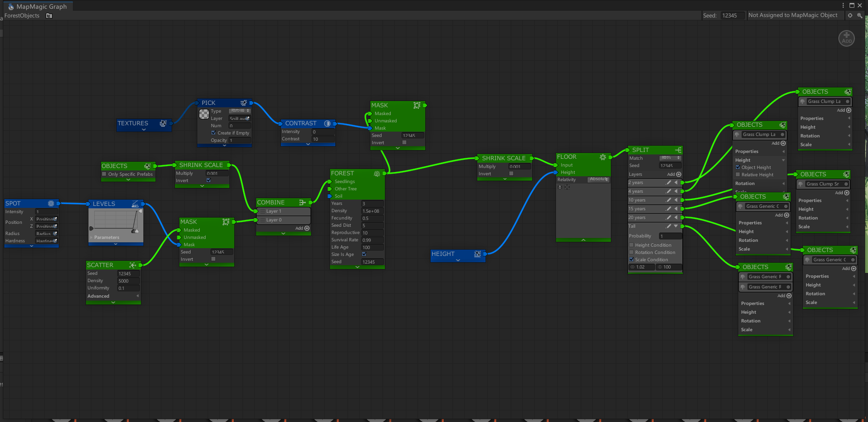Screen dimensions: 868x422
Task: Toggle Invert in the top MASK node
Action: point(404,142)
